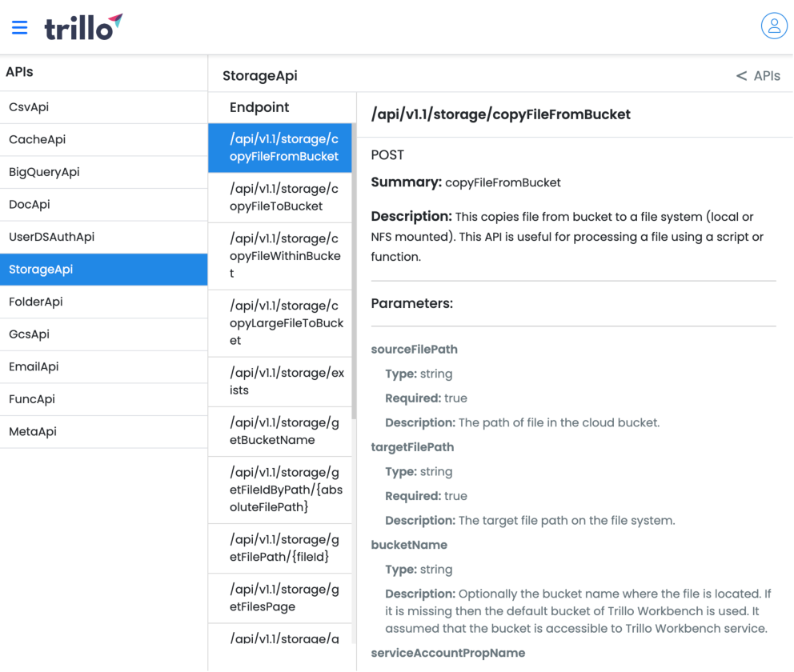
Task: Open the storage/exists endpoint
Action: (280, 382)
